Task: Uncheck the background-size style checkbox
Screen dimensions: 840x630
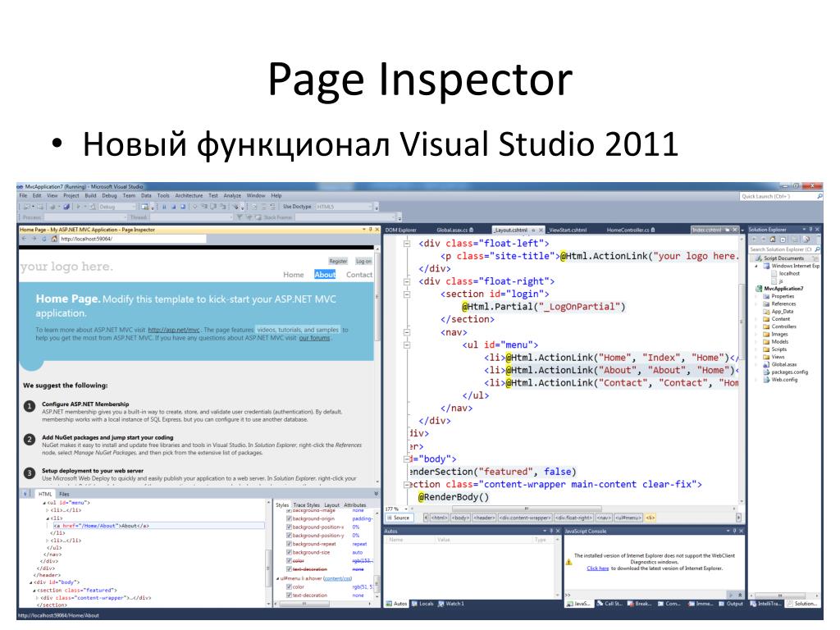Action: [x=289, y=552]
